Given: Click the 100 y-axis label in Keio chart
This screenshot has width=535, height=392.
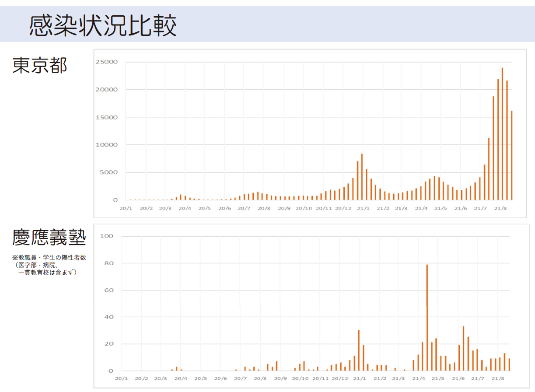Looking at the screenshot, I should click(107, 236).
